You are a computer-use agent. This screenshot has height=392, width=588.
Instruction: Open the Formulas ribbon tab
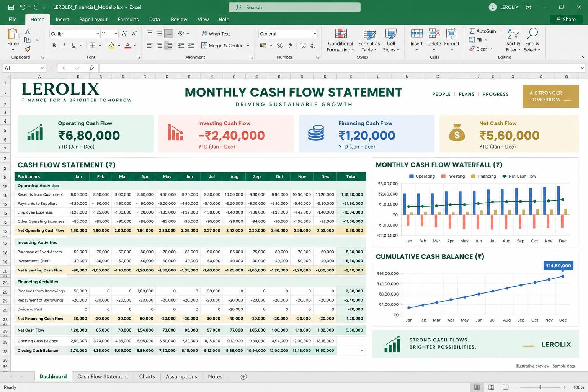click(x=128, y=20)
